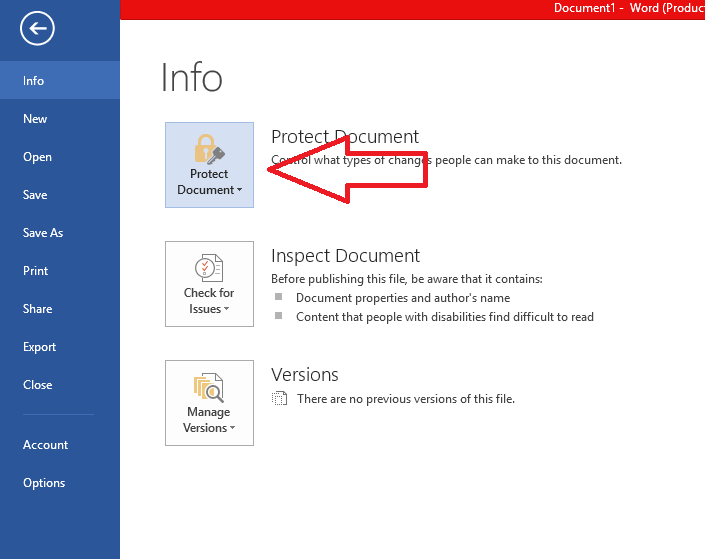Click the Check for Issues checklist icon
705x559 pixels.
[209, 268]
